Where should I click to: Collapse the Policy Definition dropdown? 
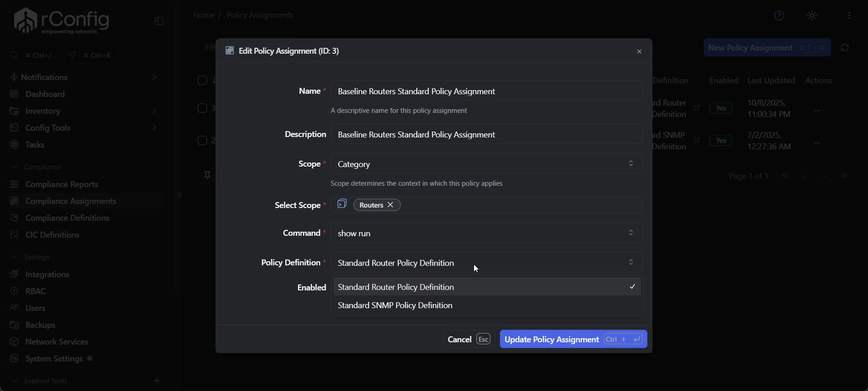(x=486, y=263)
